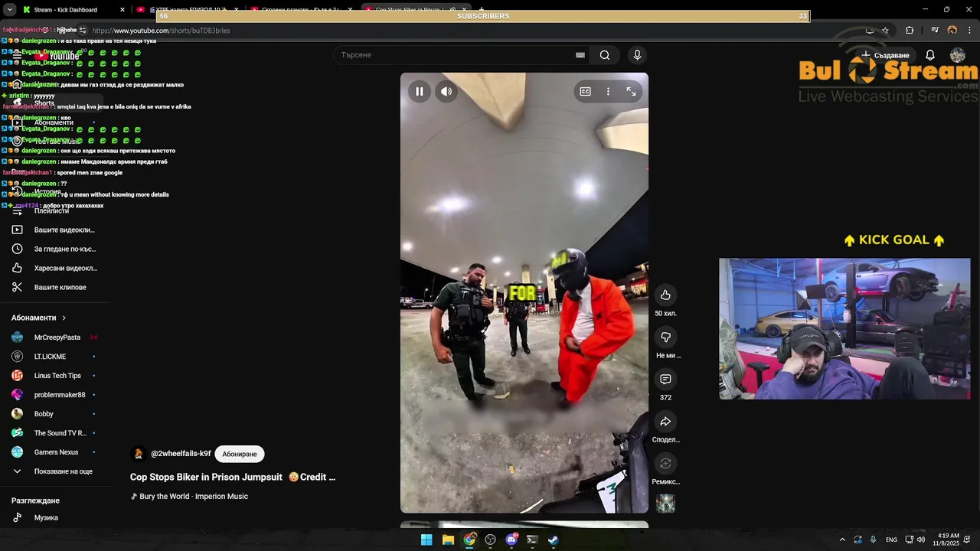The width and height of the screenshot is (980, 551).
Task: Click the ENG language indicator
Action: 891,540
